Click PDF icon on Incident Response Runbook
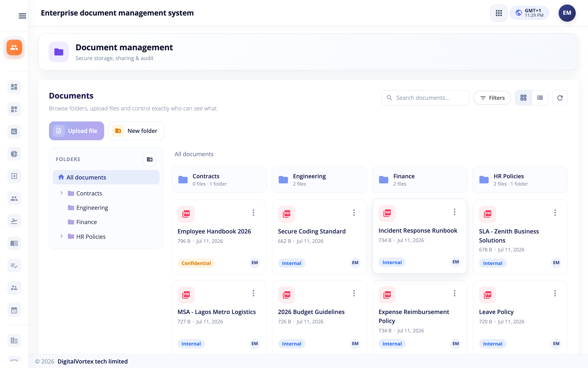The image size is (588, 368). 387,213
